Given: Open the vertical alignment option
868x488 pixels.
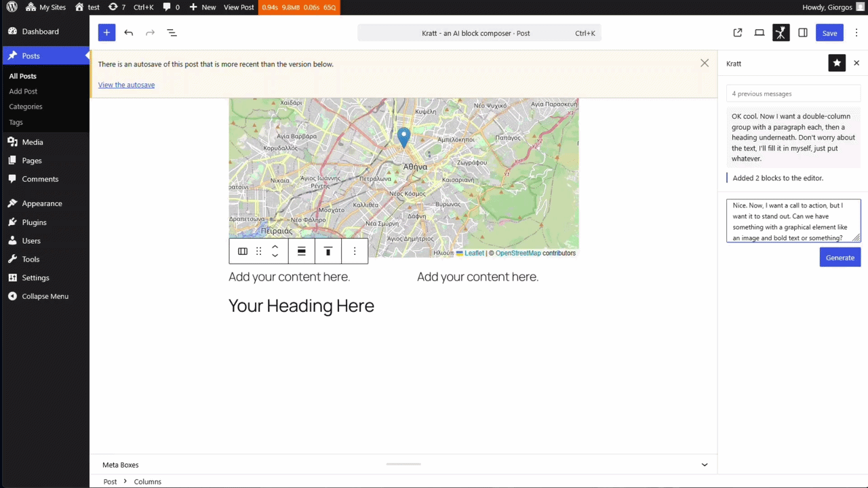Looking at the screenshot, I should [328, 251].
